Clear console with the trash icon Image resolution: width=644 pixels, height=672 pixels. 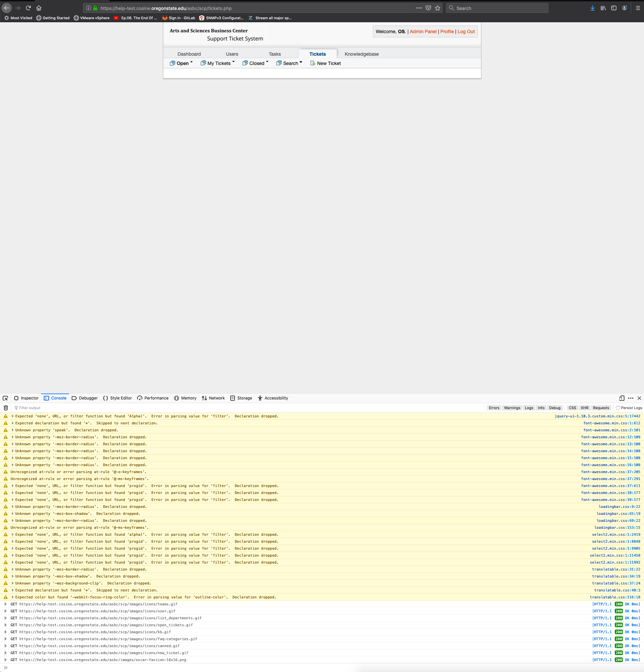(x=6, y=408)
